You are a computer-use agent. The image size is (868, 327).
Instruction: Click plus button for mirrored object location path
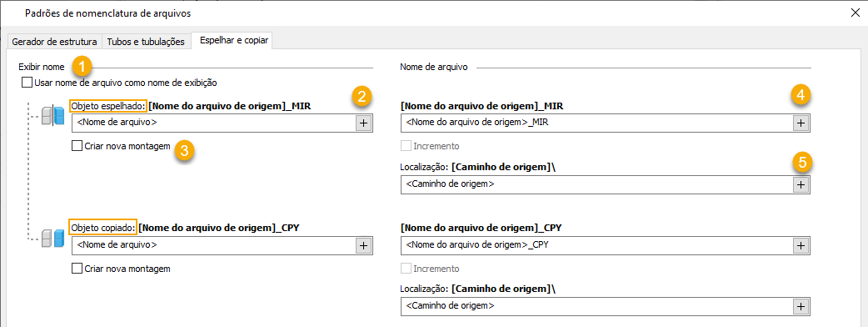point(801,185)
